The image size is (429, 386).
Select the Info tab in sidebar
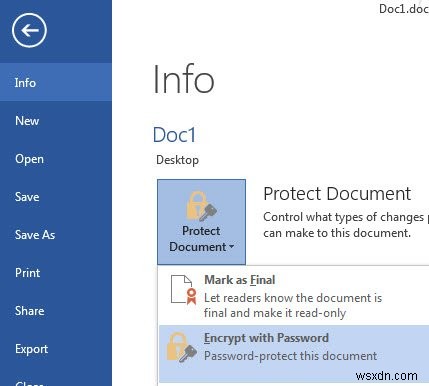56,82
